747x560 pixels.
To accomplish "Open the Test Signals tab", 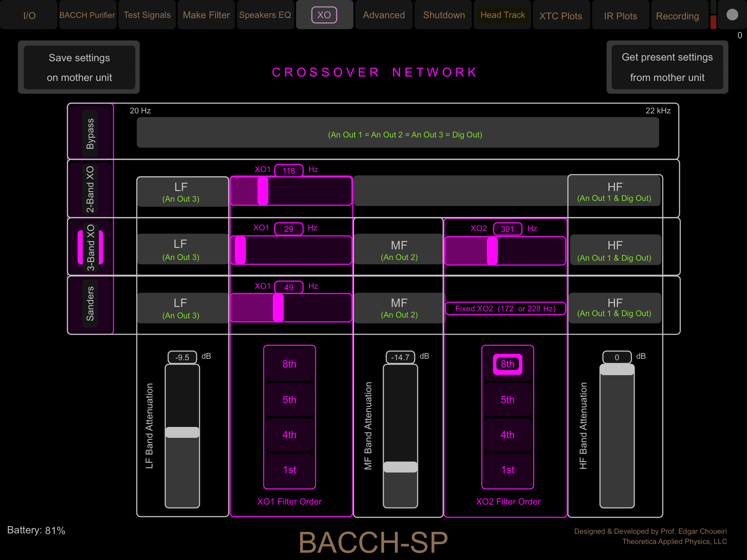I will pos(147,15).
